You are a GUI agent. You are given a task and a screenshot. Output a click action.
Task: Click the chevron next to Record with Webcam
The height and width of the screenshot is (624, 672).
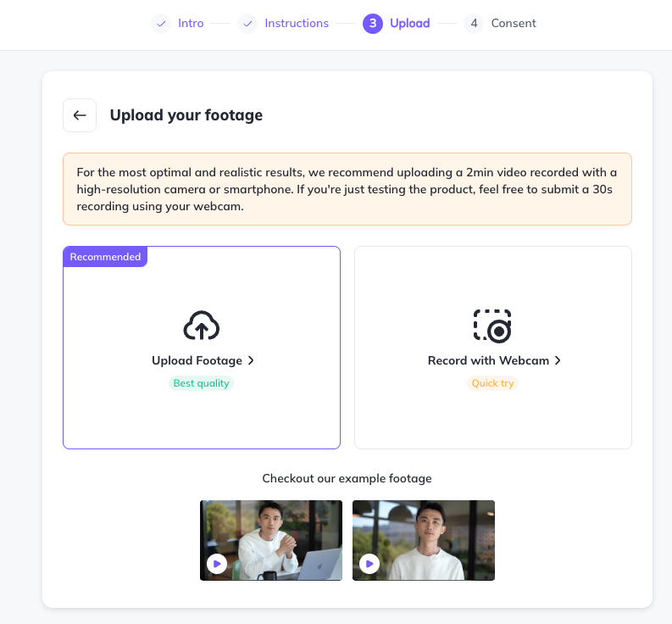pos(558,360)
